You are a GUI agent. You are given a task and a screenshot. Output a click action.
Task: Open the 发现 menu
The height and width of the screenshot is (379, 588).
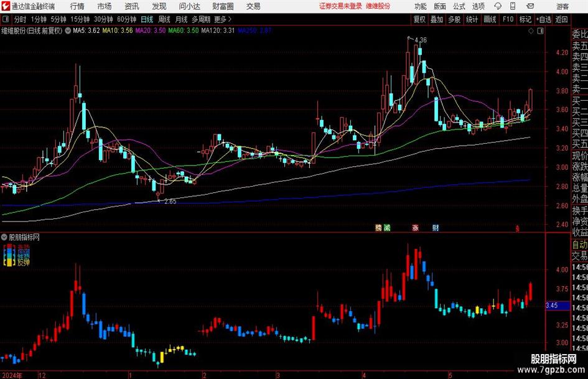pos(159,6)
